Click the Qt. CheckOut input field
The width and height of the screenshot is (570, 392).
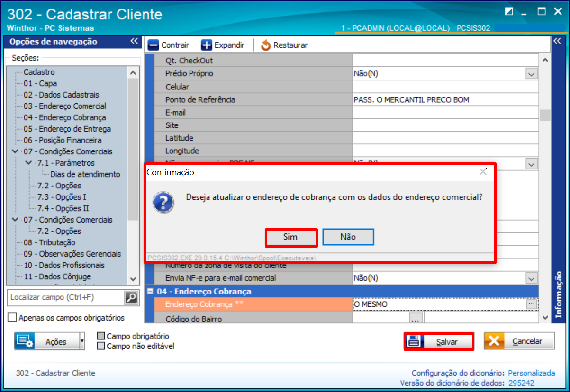pos(445,61)
